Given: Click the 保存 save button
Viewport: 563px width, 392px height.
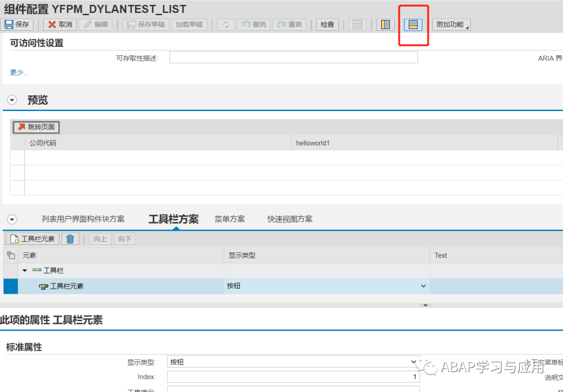Looking at the screenshot, I should coord(17,24).
